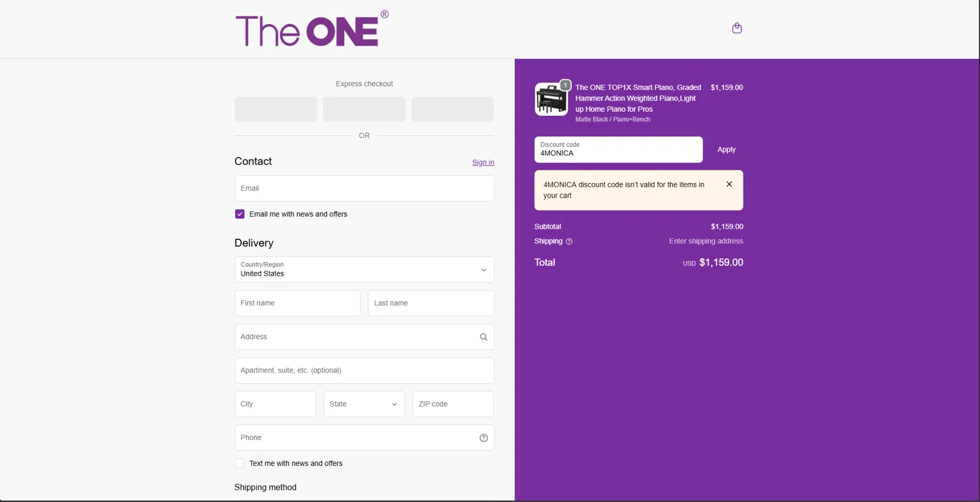
Task: Click the Sign in link
Action: [483, 163]
